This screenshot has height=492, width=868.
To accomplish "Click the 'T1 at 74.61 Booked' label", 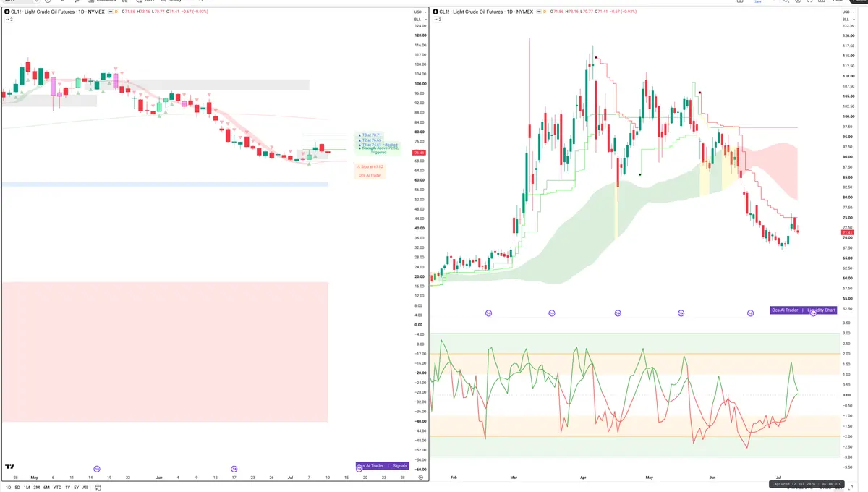I will pos(378,145).
